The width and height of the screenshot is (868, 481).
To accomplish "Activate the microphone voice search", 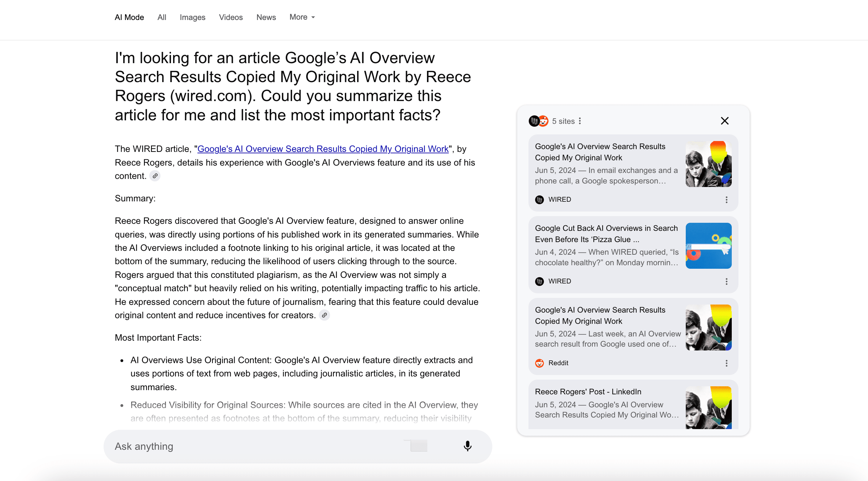I will 467,446.
